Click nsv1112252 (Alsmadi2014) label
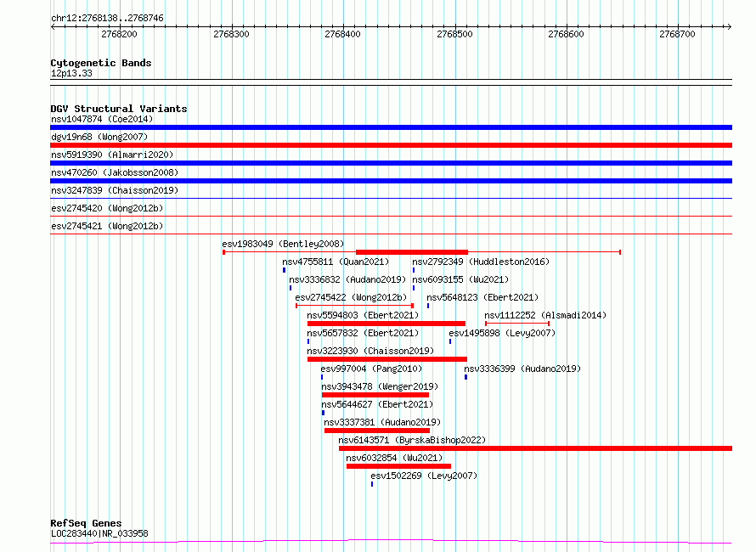This screenshot has width=756, height=552. (x=545, y=315)
